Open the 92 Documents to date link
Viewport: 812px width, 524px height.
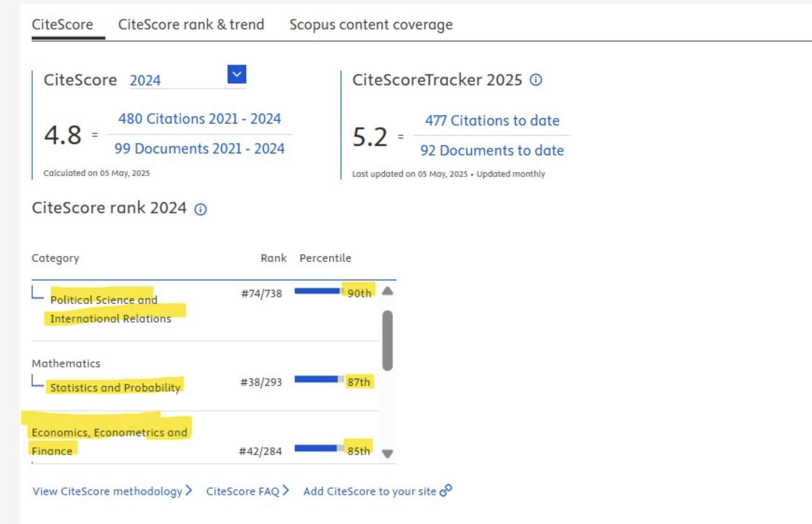point(492,150)
